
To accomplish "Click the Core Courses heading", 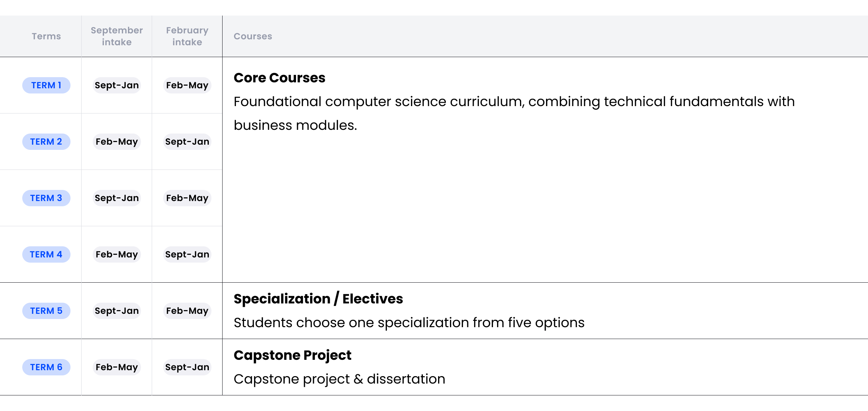I will click(279, 78).
